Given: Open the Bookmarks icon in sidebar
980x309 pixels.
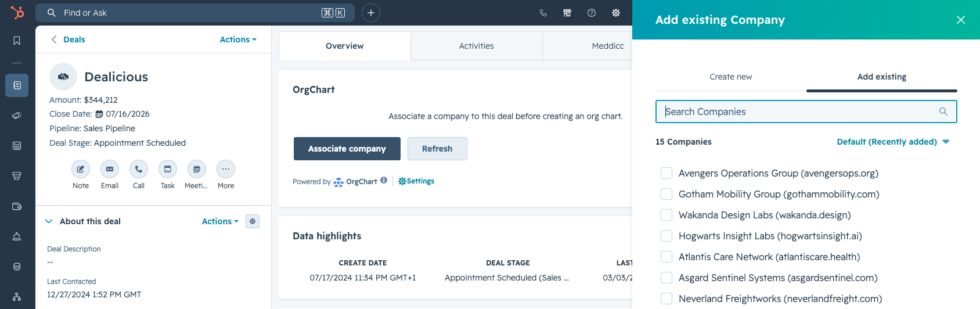Looking at the screenshot, I should click(x=17, y=41).
